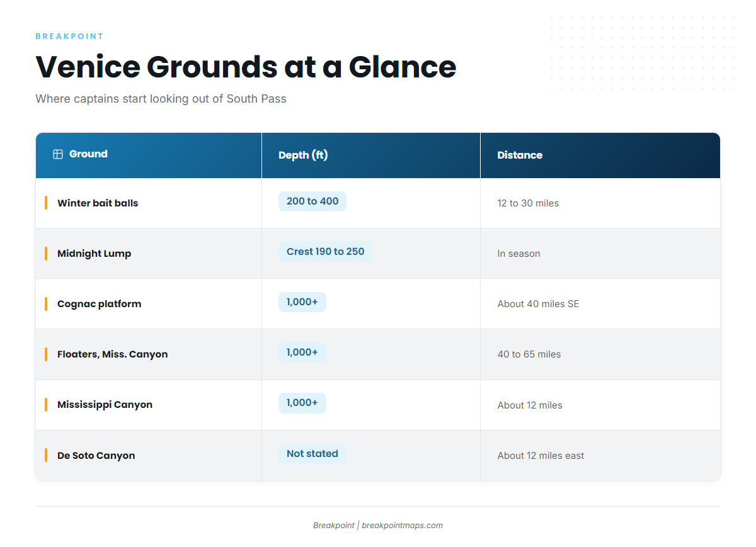
Task: Click the De Soto Canyon row label
Action: point(96,456)
